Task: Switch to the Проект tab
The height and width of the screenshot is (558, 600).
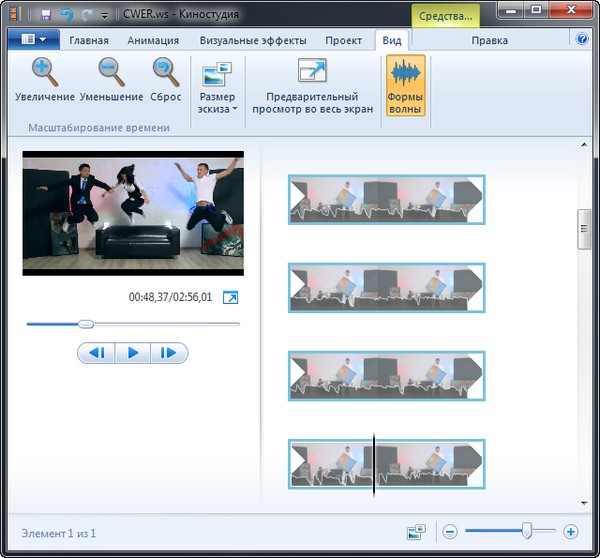Action: (x=343, y=41)
